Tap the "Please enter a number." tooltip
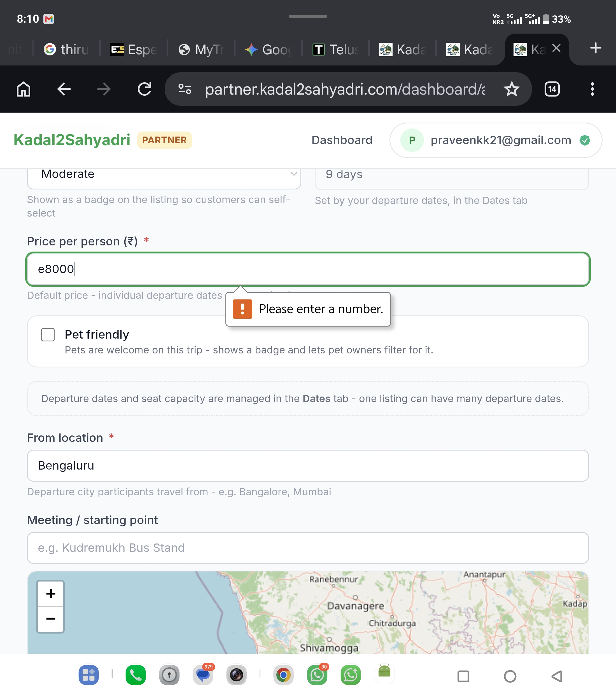Screen dimensions: 616x694 pos(308,309)
